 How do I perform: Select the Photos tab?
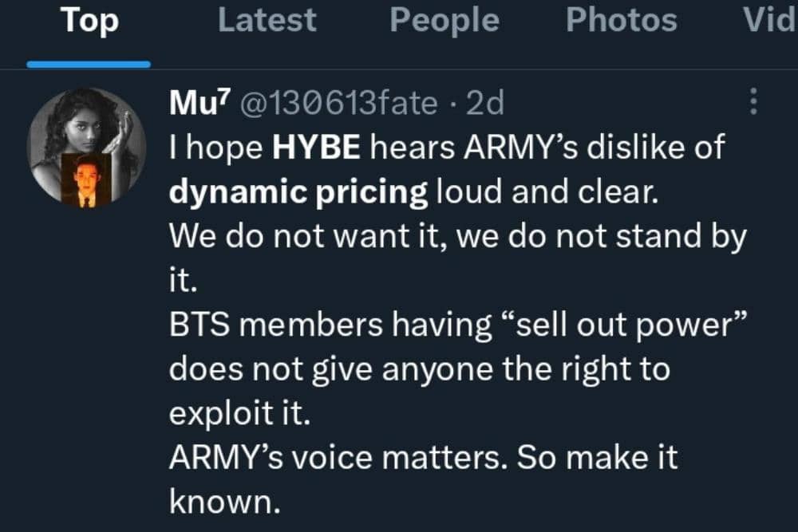coord(621,22)
